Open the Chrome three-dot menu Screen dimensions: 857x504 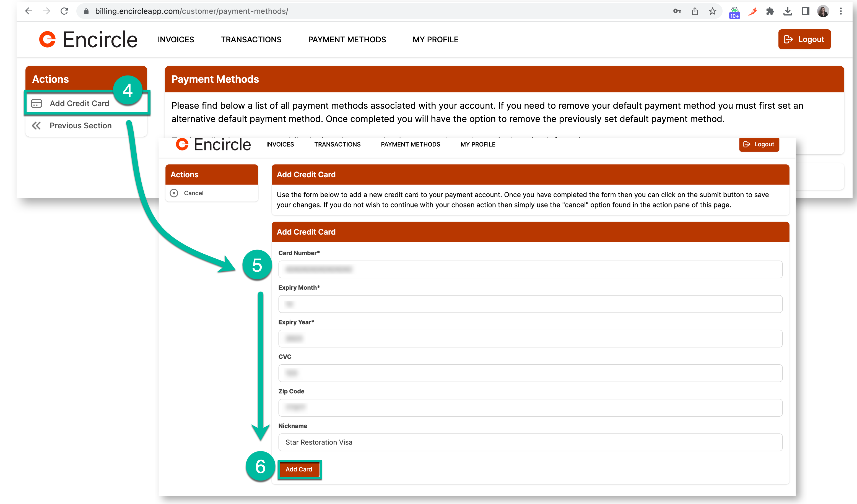tap(841, 11)
